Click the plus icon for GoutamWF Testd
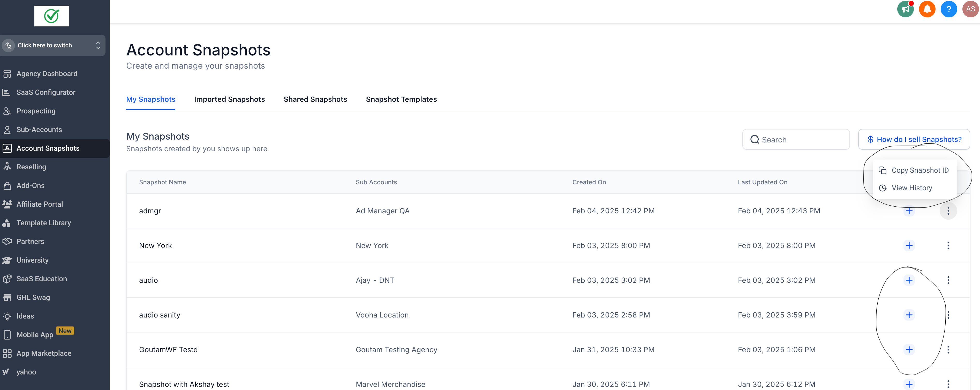Screen dimensions: 980x390 click(909, 350)
